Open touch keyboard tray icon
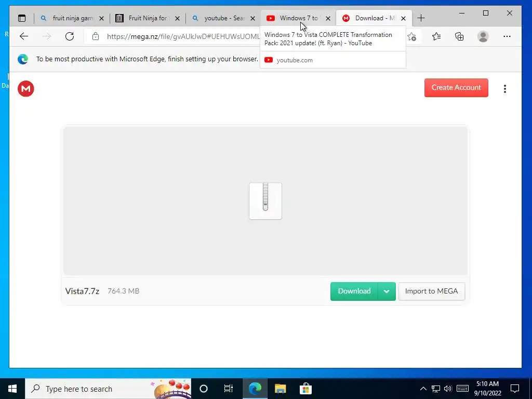The height and width of the screenshot is (399, 532). coord(462,389)
